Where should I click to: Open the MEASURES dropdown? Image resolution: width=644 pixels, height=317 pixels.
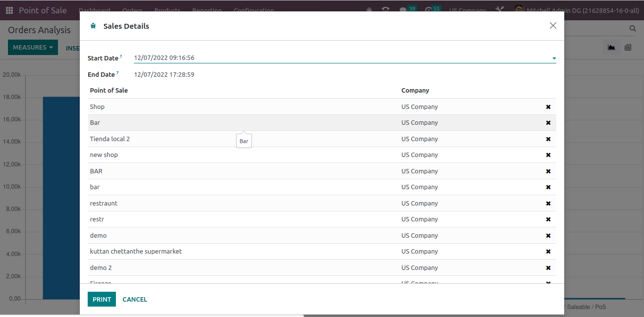[33, 48]
